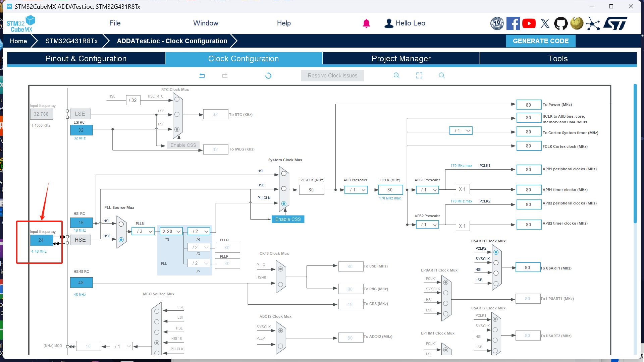
Task: Open the YouTube icon link
Action: (x=529, y=23)
